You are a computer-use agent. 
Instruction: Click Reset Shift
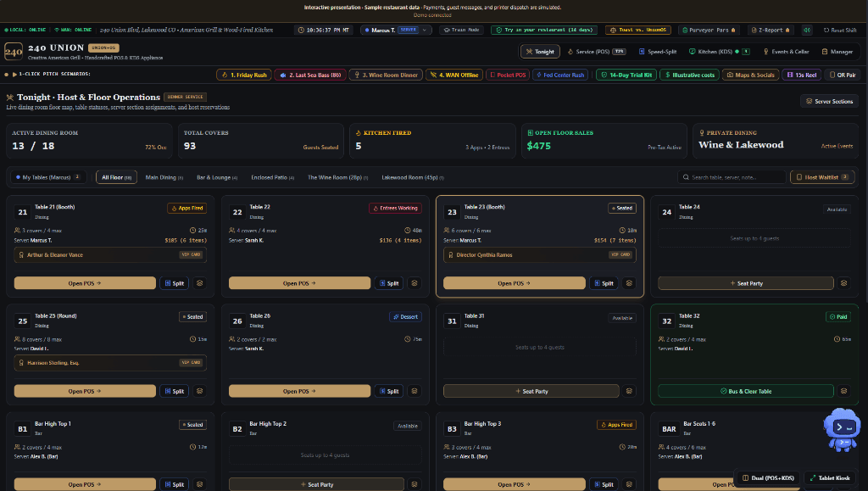[839, 30]
